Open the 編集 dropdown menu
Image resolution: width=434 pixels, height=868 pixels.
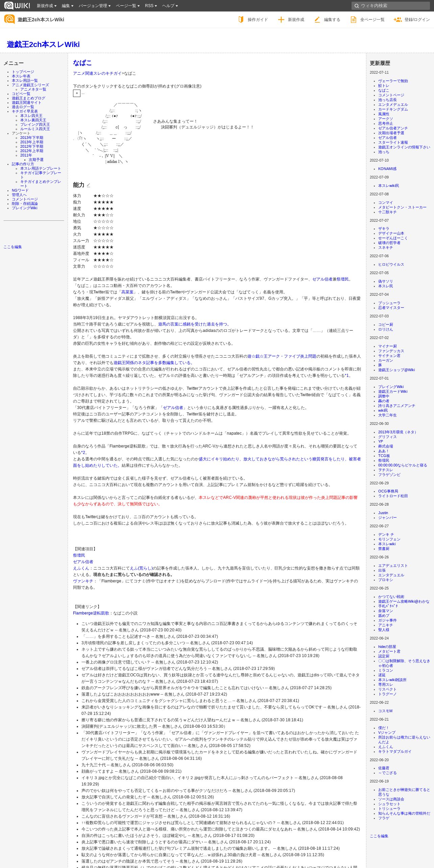(x=68, y=6)
